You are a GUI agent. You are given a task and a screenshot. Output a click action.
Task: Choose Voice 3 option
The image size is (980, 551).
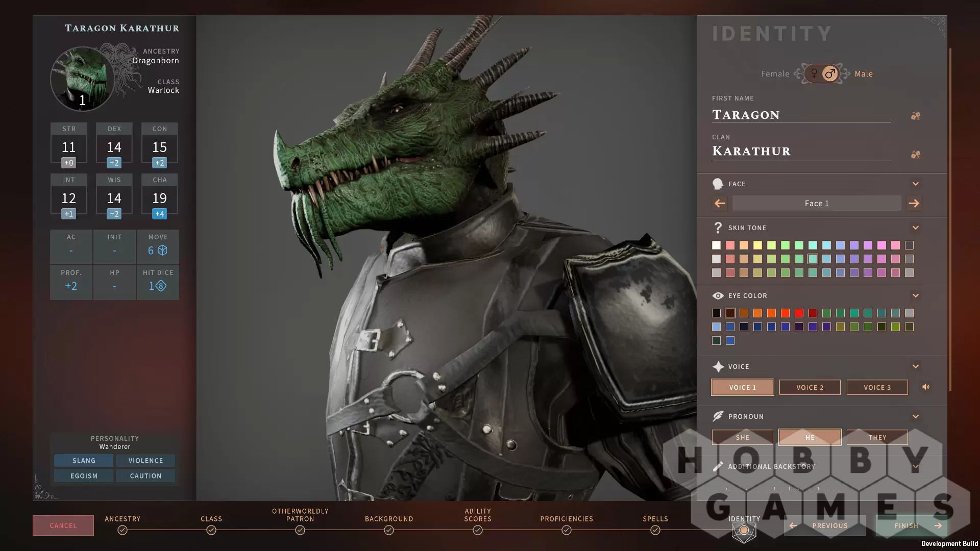point(877,387)
